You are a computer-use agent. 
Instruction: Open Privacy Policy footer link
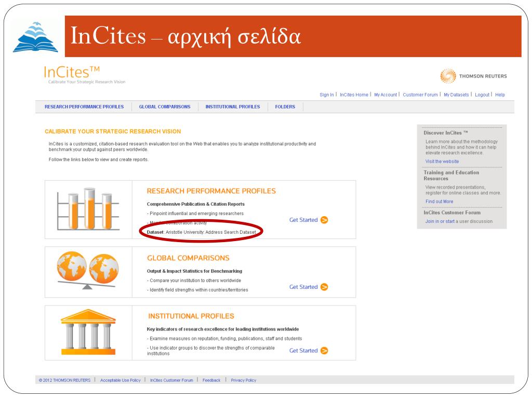pos(244,380)
